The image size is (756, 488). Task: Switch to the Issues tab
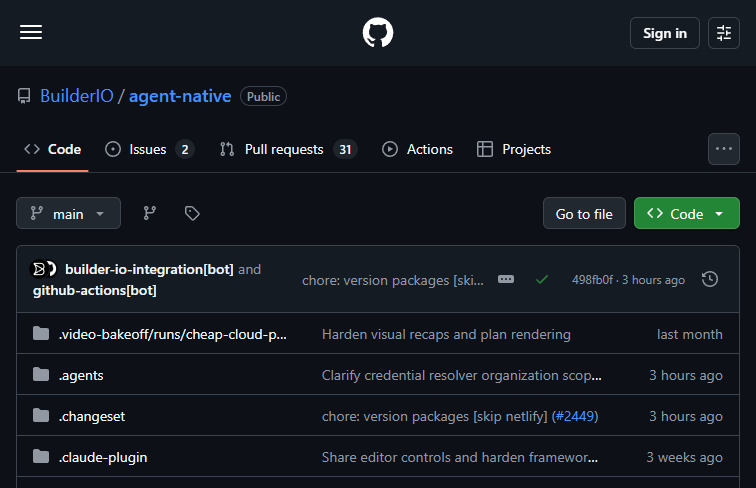pos(149,149)
